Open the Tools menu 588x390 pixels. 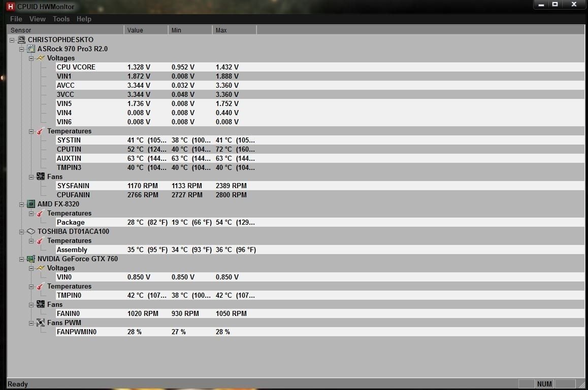(x=61, y=19)
